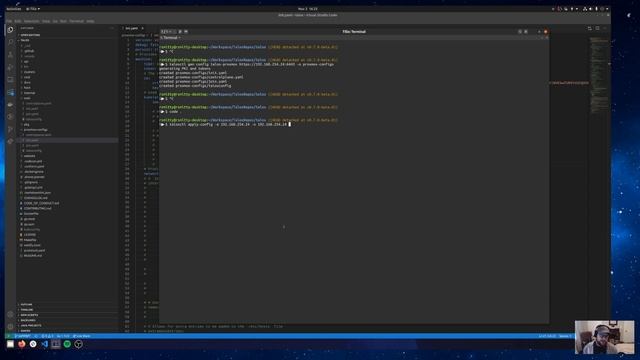Click the 'talosctl gen config' command line
Screen dimensions: 640x360
click(247, 64)
